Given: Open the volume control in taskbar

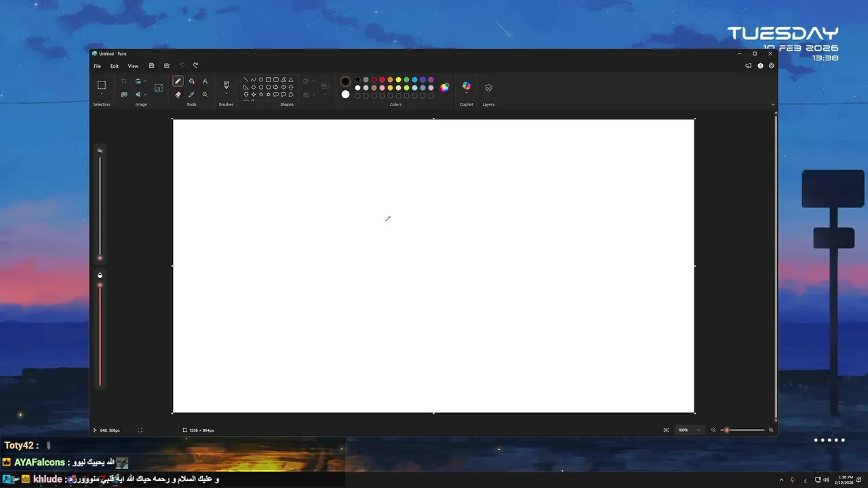Looking at the screenshot, I should 826,480.
